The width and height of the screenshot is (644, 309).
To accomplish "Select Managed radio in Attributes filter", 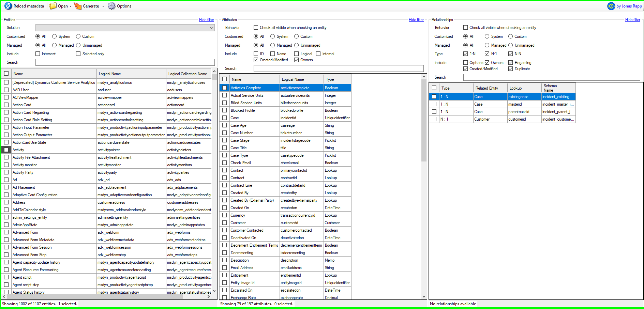I will pos(273,45).
